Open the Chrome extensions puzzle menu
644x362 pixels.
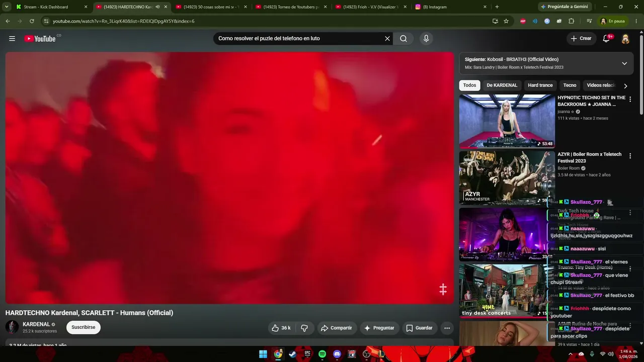(571, 21)
